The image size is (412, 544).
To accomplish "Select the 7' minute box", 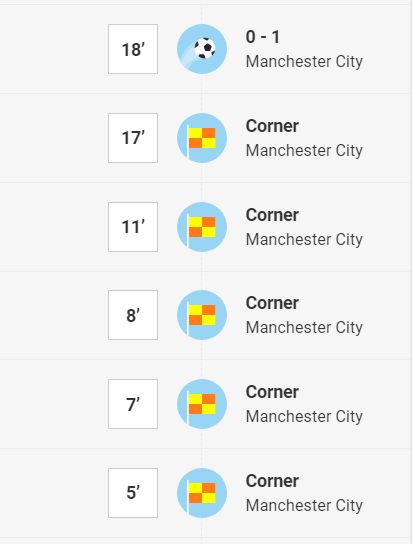I will (133, 404).
